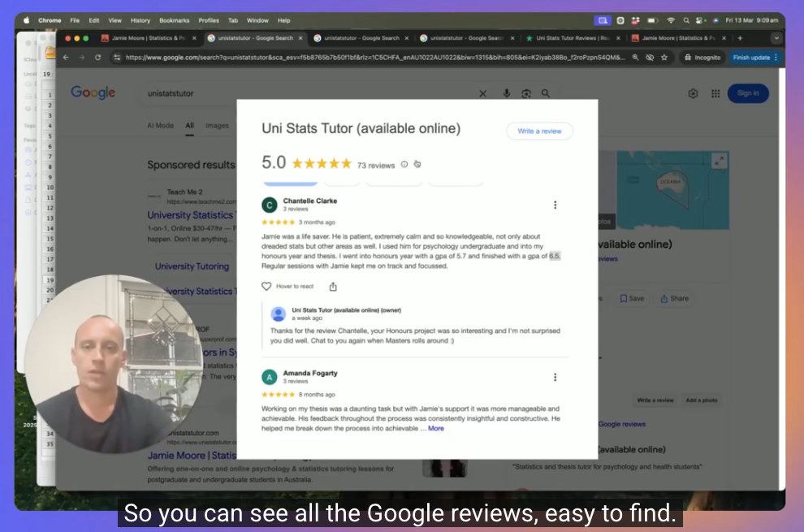This screenshot has width=804, height=532.
Task: Click the Share button in business panel
Action: pyautogui.click(x=674, y=299)
